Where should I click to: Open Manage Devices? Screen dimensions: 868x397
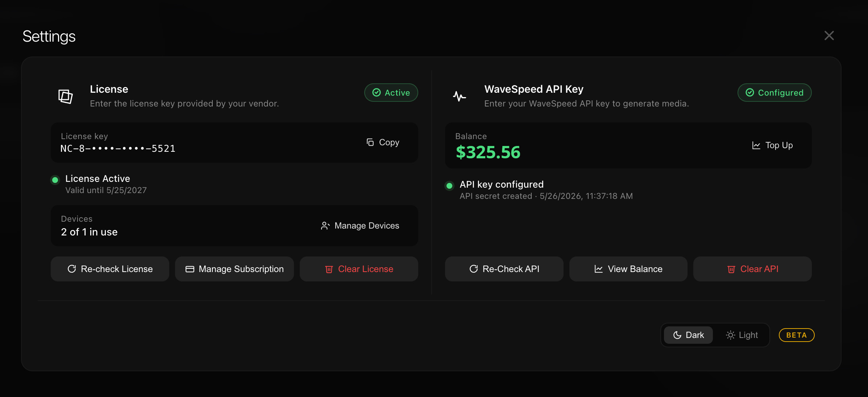(x=360, y=226)
